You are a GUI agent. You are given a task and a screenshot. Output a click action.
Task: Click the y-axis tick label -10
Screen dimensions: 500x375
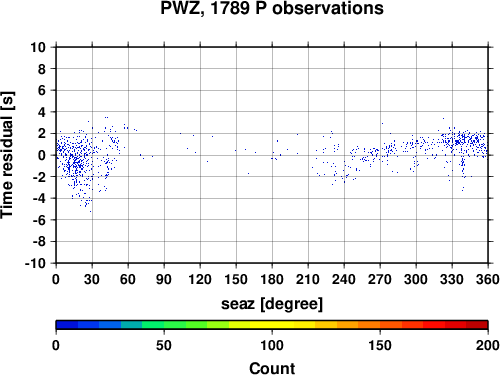[x=35, y=263]
